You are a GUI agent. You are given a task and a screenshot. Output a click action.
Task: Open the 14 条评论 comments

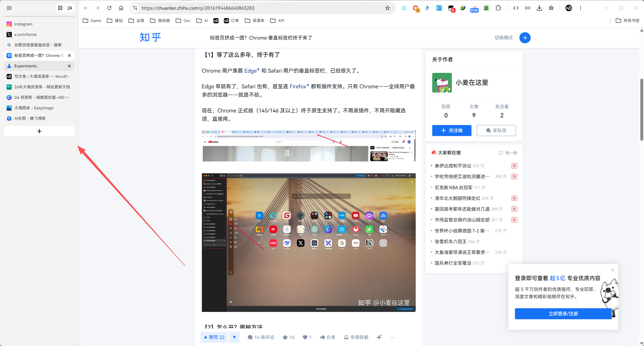(x=261, y=337)
